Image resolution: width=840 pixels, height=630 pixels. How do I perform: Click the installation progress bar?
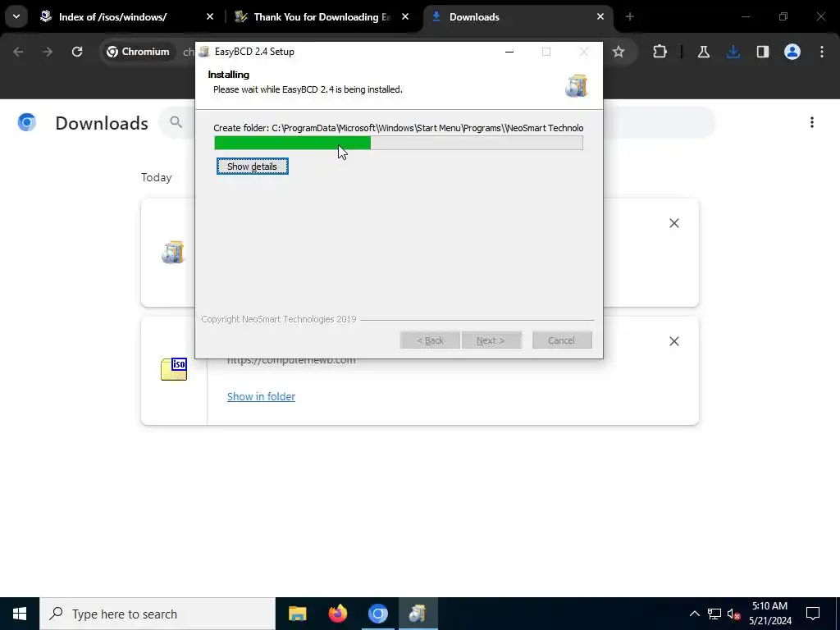[x=399, y=143]
